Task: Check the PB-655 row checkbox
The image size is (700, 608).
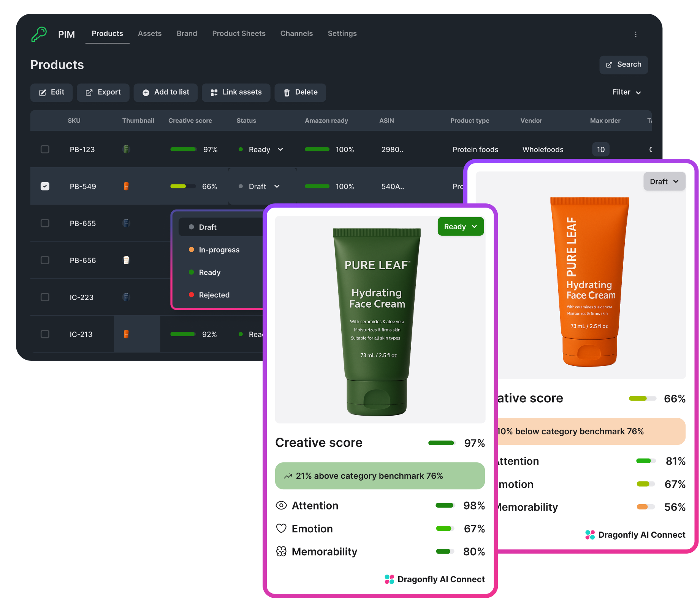Action: point(45,223)
